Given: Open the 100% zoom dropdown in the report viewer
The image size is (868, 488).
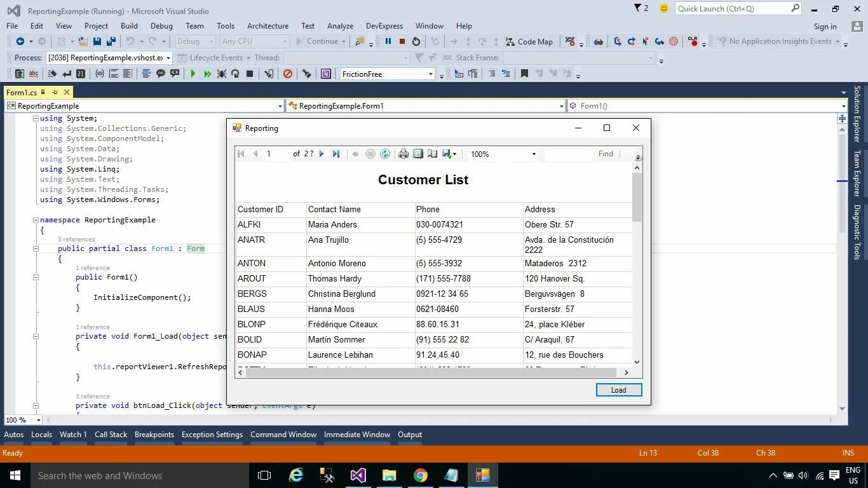Looking at the screenshot, I should tap(534, 154).
